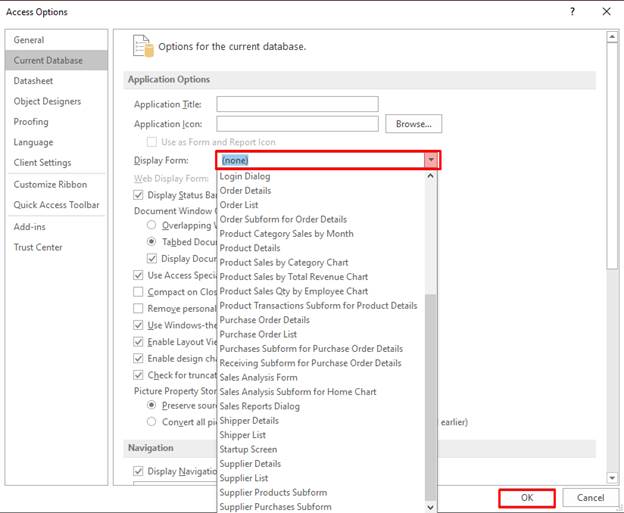Select the Current Database category

tap(56, 60)
